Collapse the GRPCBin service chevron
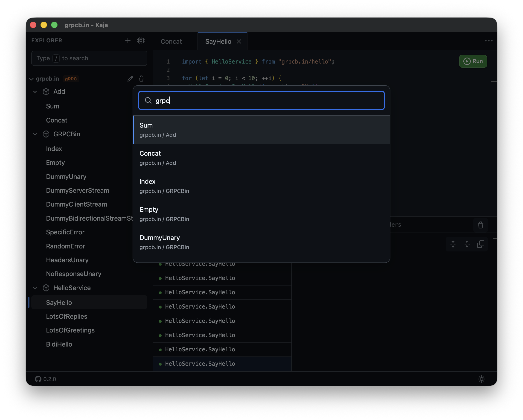This screenshot has width=523, height=420. tap(35, 134)
